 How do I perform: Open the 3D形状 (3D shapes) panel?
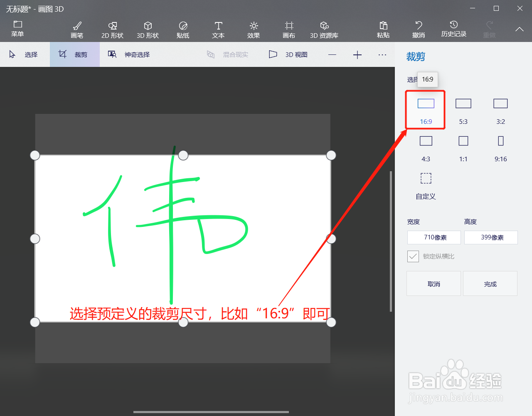pos(147,29)
